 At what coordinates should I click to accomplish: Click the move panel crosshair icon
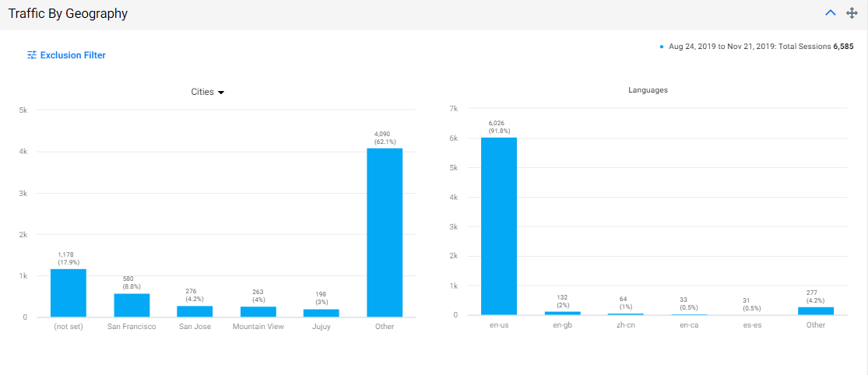click(x=852, y=13)
